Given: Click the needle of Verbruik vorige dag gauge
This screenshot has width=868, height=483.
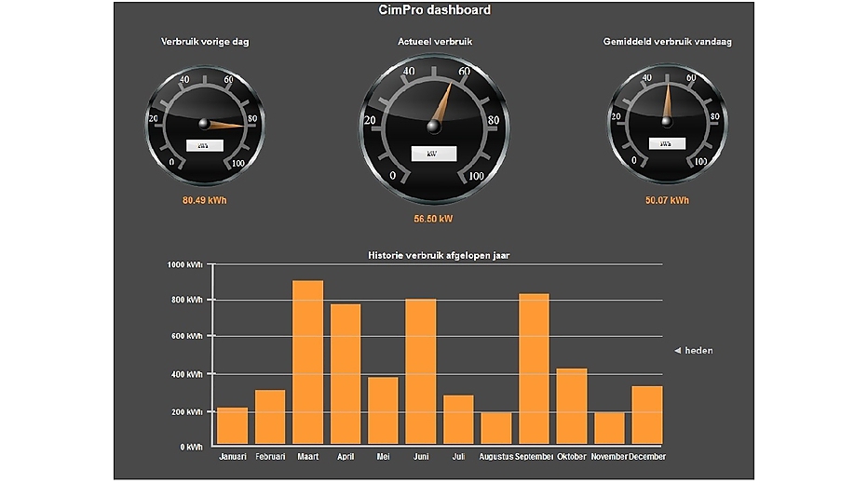Looking at the screenshot, I should [x=224, y=125].
